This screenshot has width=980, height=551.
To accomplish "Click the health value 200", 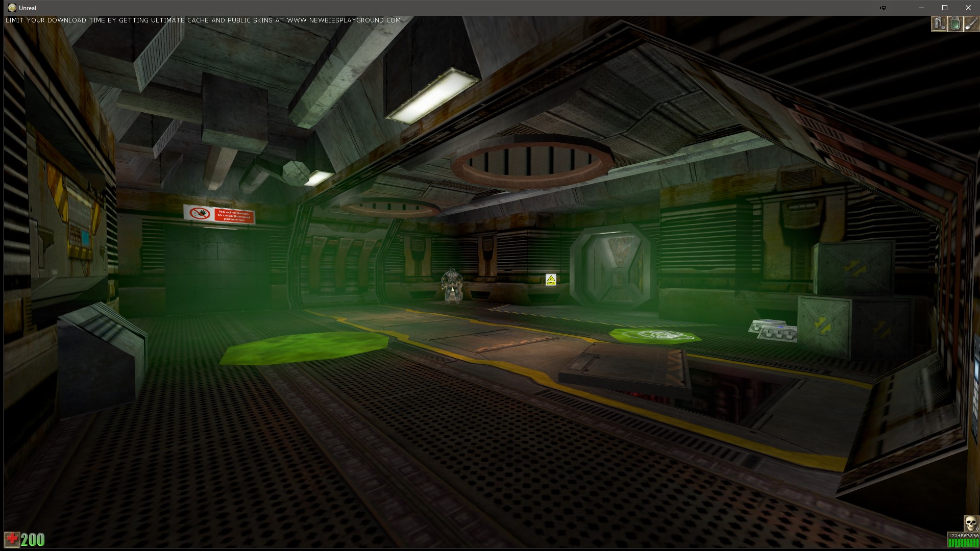I will 33,540.
